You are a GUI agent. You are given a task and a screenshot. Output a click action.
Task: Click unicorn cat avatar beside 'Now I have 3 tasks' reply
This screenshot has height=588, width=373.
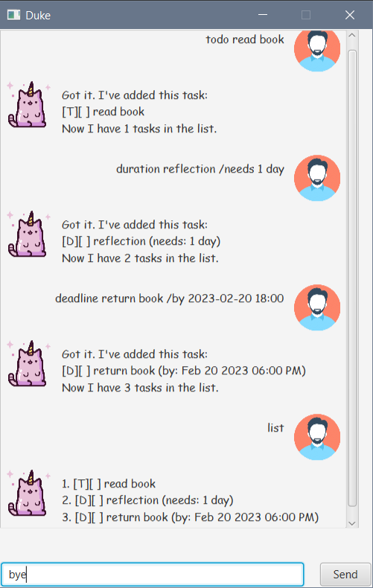28,364
